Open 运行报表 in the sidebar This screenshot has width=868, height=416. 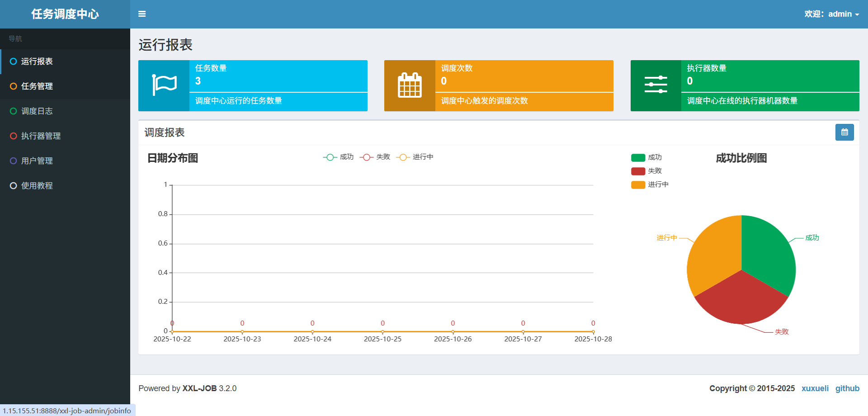[65, 61]
